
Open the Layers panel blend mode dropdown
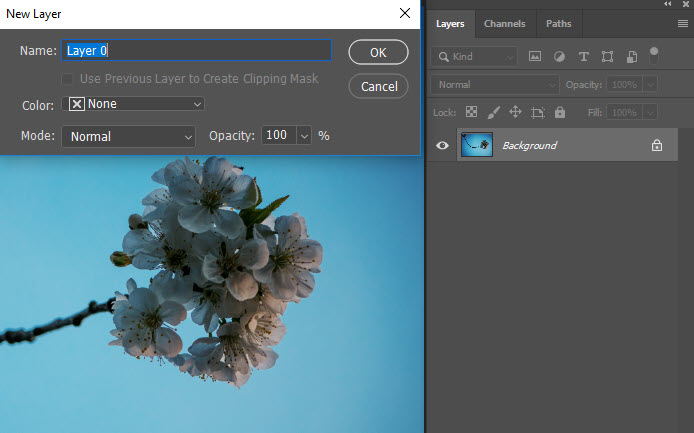[x=494, y=85]
